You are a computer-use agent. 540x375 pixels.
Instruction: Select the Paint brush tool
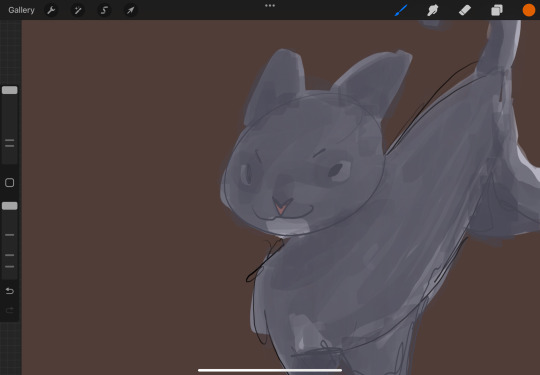point(401,10)
